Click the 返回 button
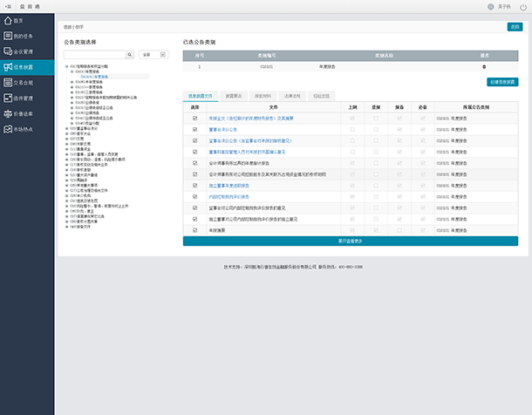This screenshot has height=415, width=532. (515, 27)
